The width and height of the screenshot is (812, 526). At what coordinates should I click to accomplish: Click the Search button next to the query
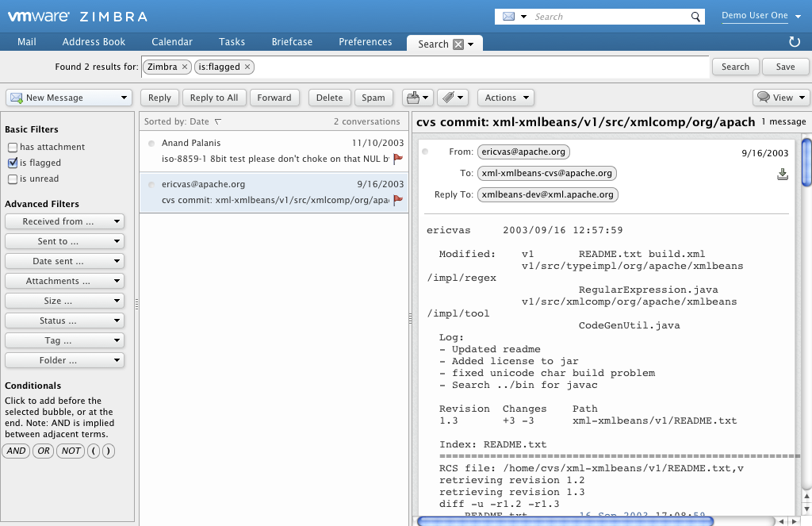735,67
